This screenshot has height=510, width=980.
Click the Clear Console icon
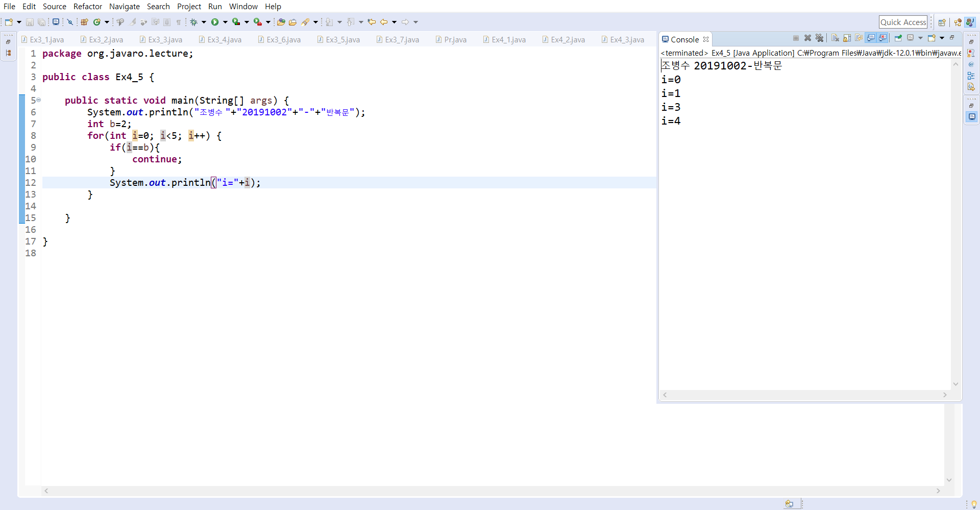835,38
